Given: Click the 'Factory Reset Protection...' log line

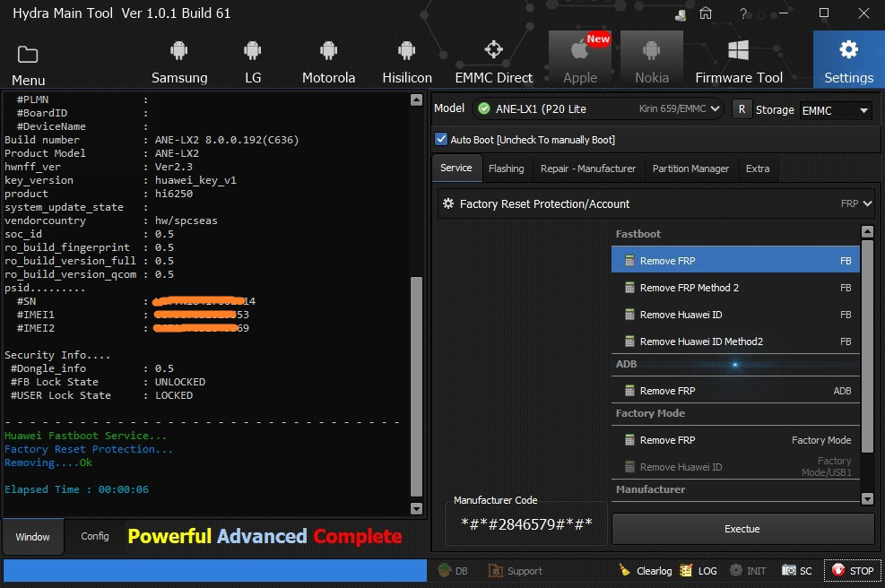Looking at the screenshot, I should (x=89, y=449).
